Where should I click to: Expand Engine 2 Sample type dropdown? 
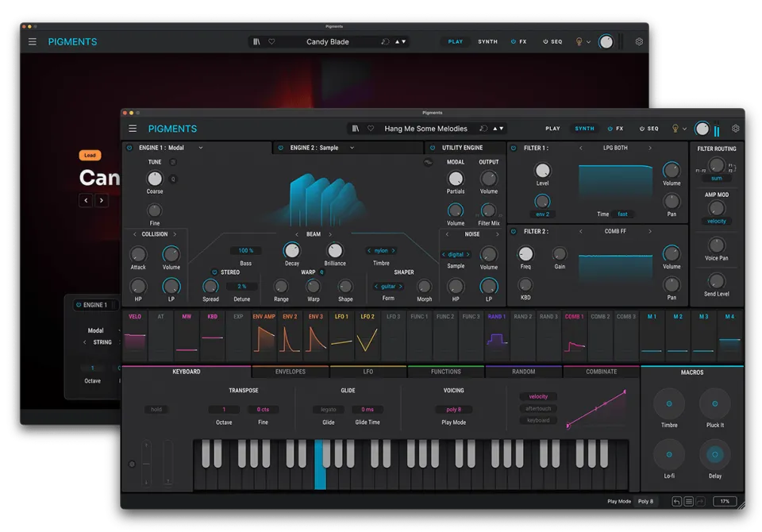(352, 148)
